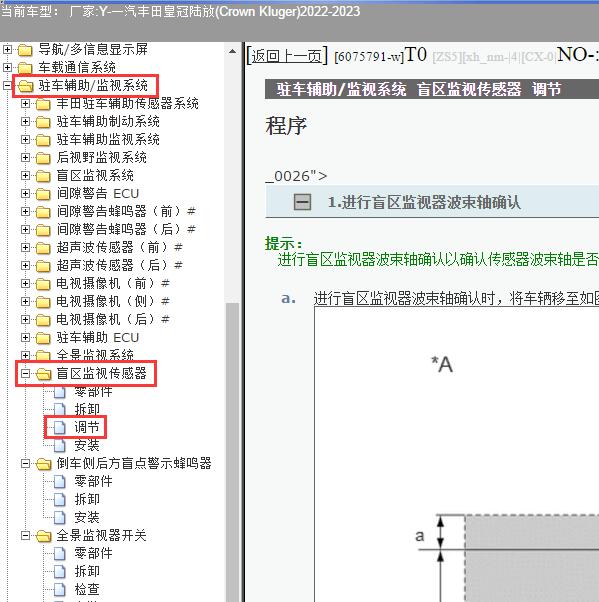Go back via 返回上一页 link
This screenshot has height=602, width=599.
point(287,56)
